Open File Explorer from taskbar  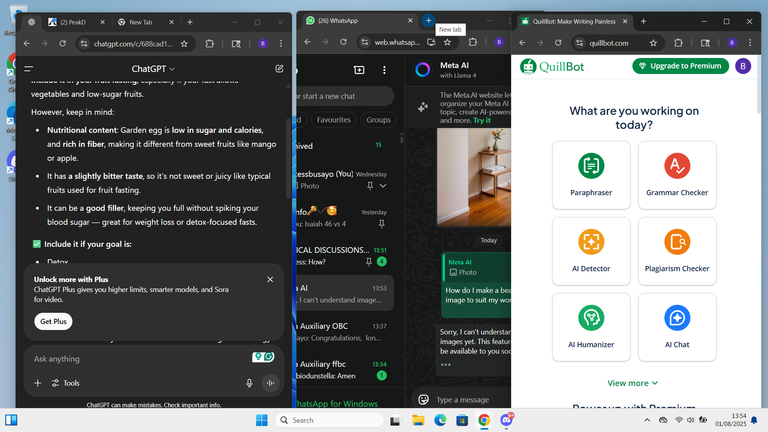418,420
